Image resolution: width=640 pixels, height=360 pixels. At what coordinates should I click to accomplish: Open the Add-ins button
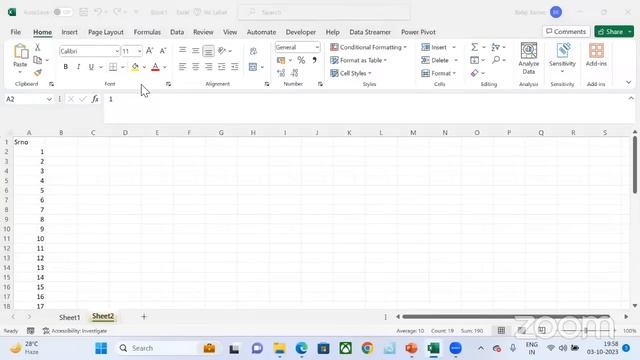coord(596,55)
